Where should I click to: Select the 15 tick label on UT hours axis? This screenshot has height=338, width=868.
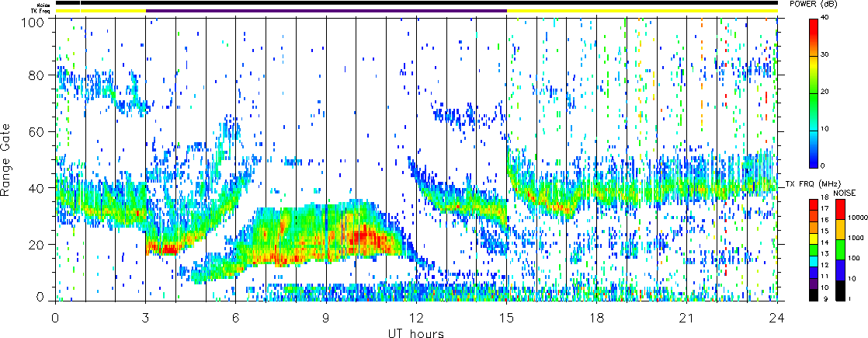click(x=506, y=316)
